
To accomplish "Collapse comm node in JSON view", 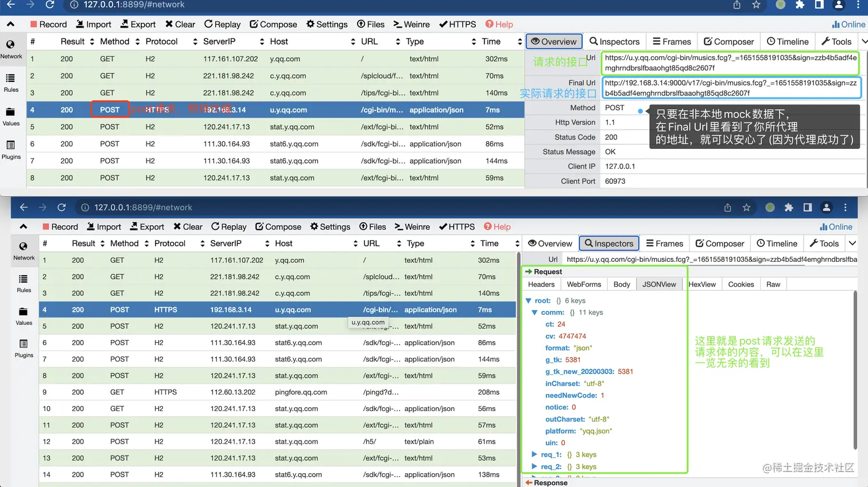I will [x=534, y=312].
